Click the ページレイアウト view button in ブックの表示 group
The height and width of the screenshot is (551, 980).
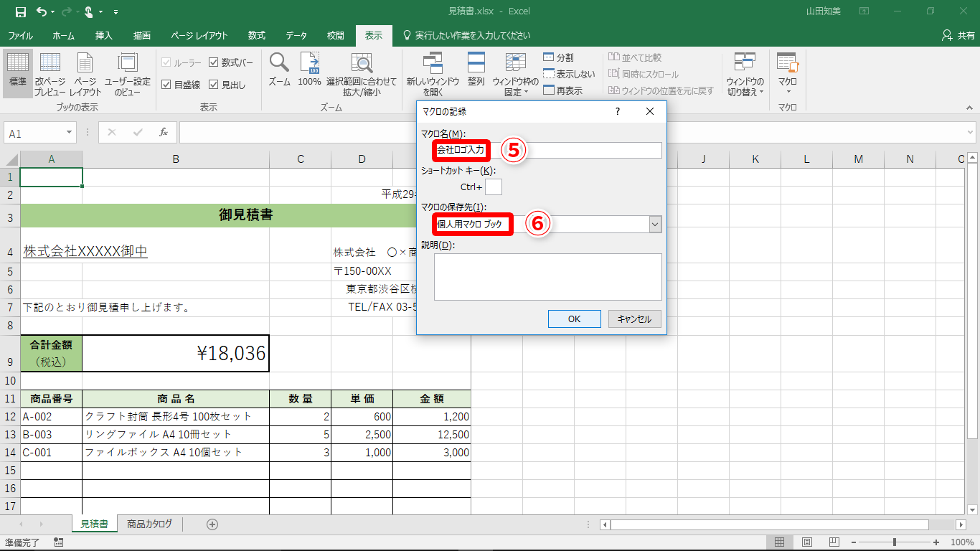[x=85, y=73]
